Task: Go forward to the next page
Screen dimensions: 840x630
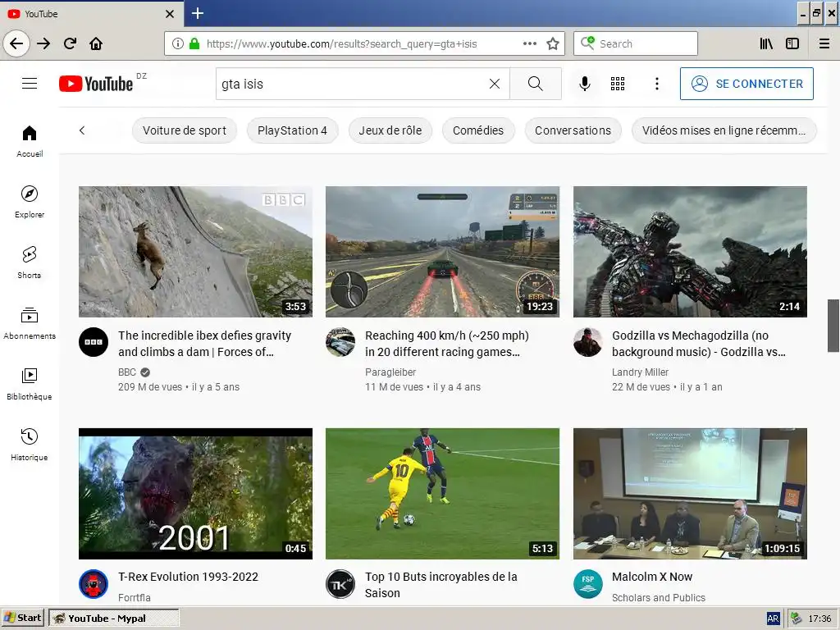Action: [x=43, y=43]
